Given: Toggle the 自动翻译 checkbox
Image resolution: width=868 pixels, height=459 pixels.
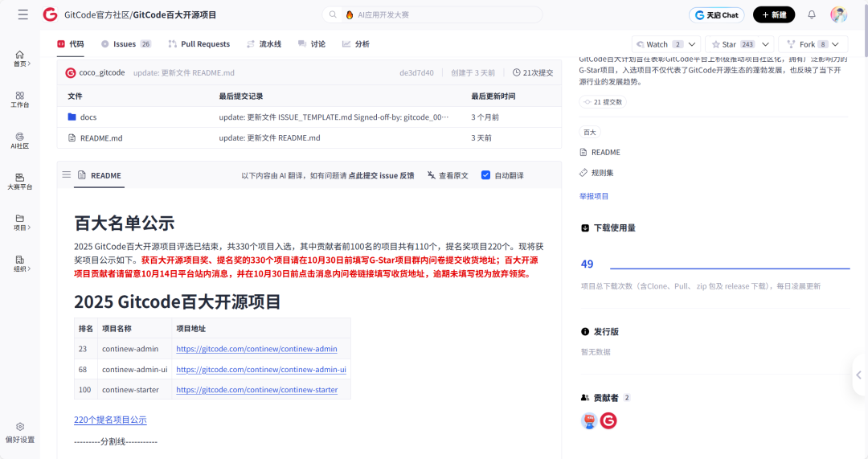Looking at the screenshot, I should click(x=485, y=175).
